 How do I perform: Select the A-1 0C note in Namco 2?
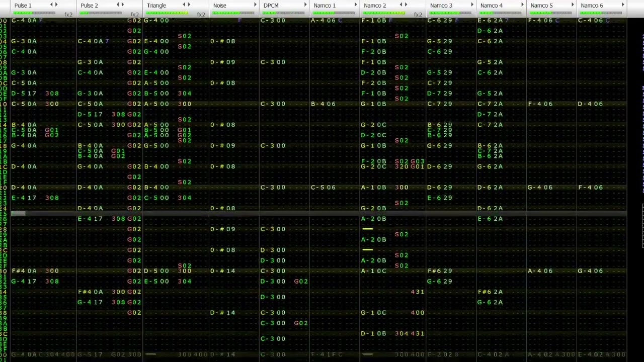[x=374, y=271]
